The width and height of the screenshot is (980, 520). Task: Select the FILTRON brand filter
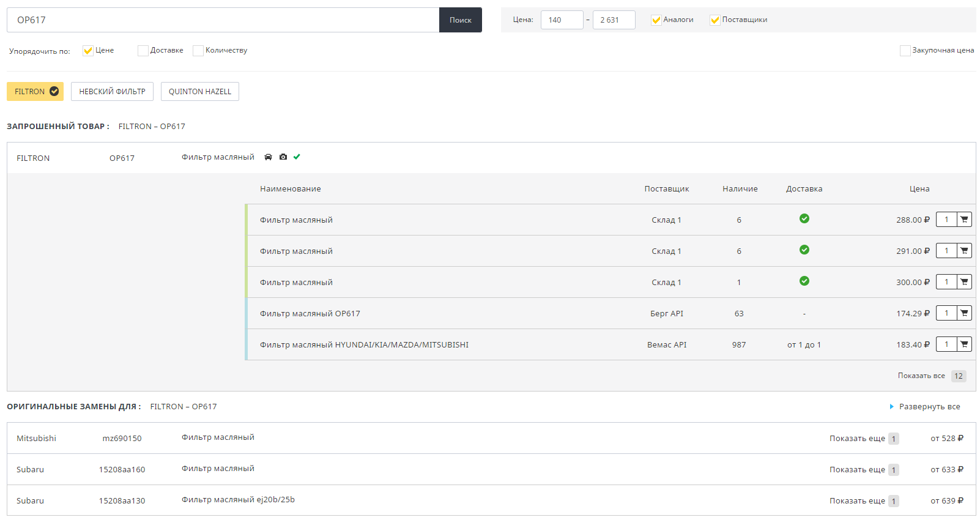[x=35, y=92]
